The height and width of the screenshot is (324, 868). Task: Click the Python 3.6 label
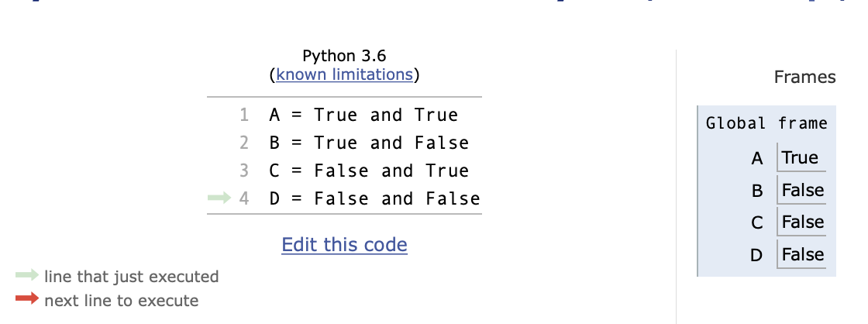point(344,56)
